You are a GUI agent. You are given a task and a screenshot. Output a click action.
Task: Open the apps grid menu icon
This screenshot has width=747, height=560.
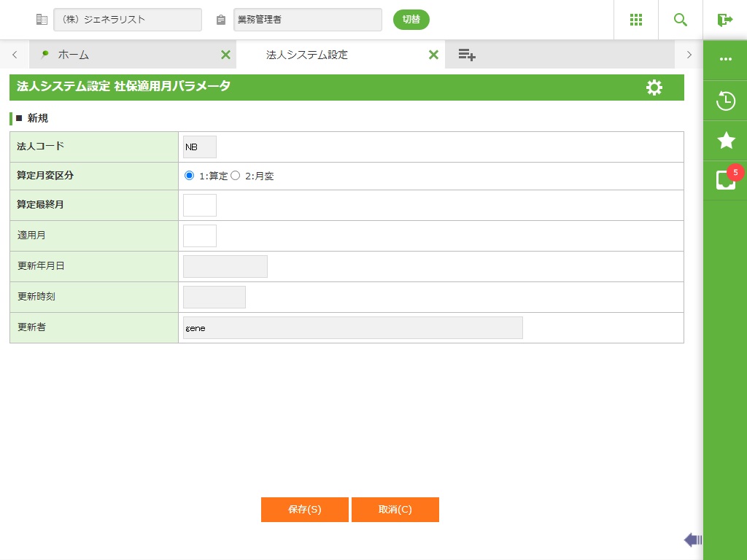point(635,20)
